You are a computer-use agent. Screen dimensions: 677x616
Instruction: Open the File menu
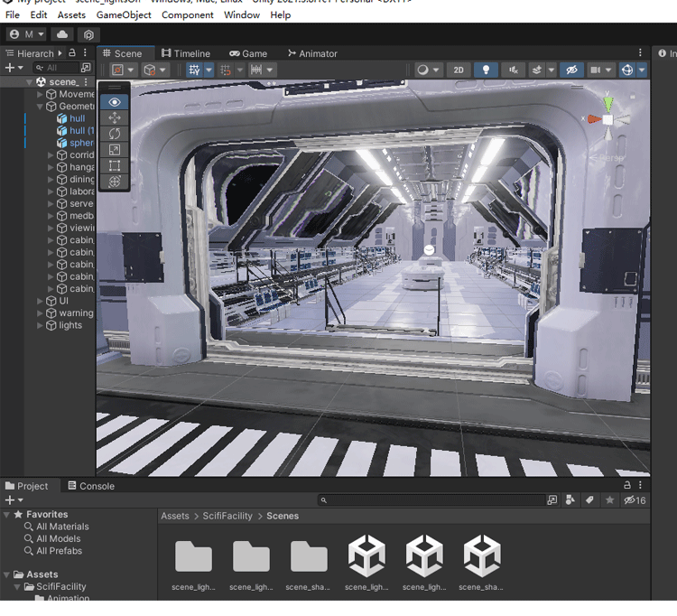point(12,14)
